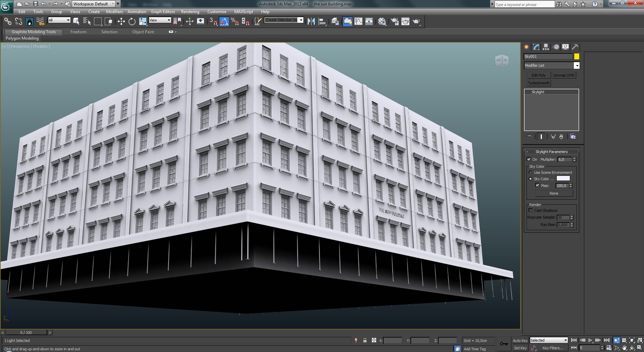
Task: Click the Selection Lock padlock icon
Action: tap(365, 340)
